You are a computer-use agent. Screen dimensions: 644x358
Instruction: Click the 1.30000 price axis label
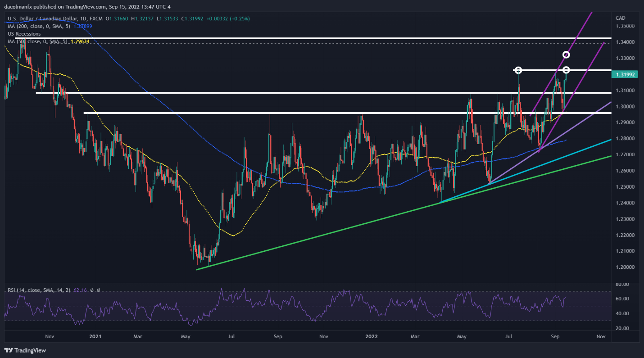[x=626, y=107]
